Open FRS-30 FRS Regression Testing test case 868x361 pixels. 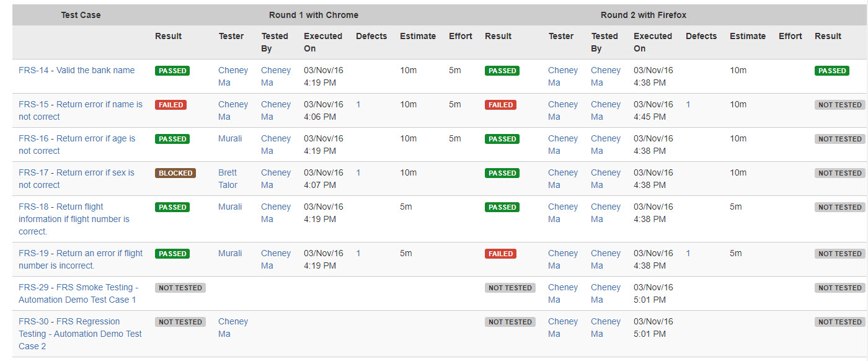click(x=69, y=321)
